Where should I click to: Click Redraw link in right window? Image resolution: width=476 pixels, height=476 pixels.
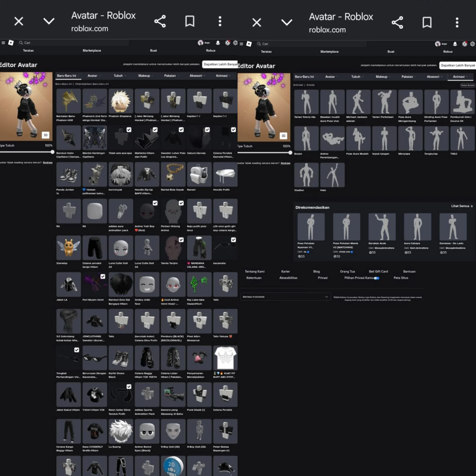point(285,163)
